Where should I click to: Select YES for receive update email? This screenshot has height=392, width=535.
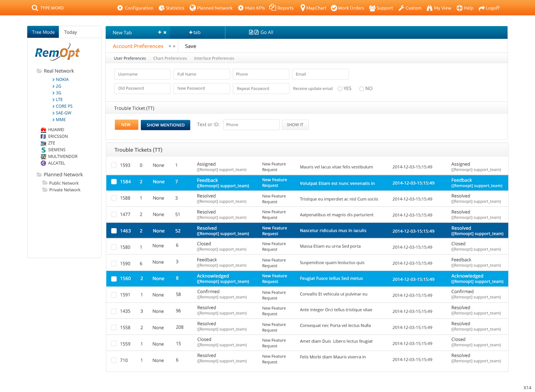tap(340, 89)
